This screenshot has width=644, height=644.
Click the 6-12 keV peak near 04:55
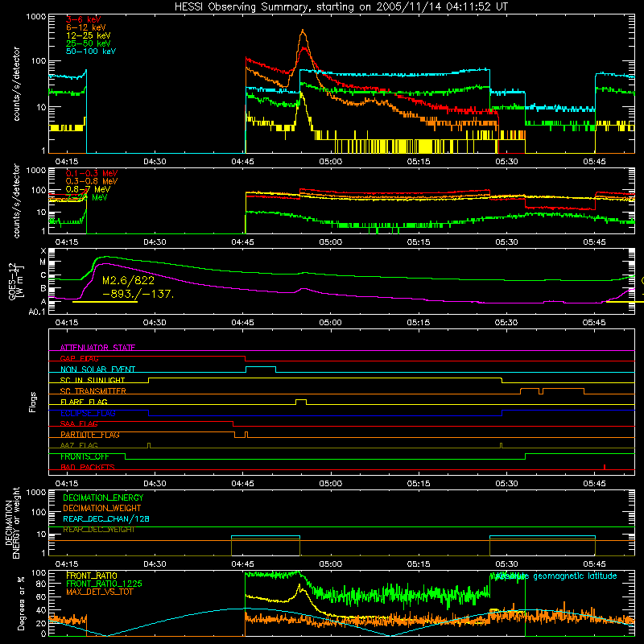(x=303, y=31)
